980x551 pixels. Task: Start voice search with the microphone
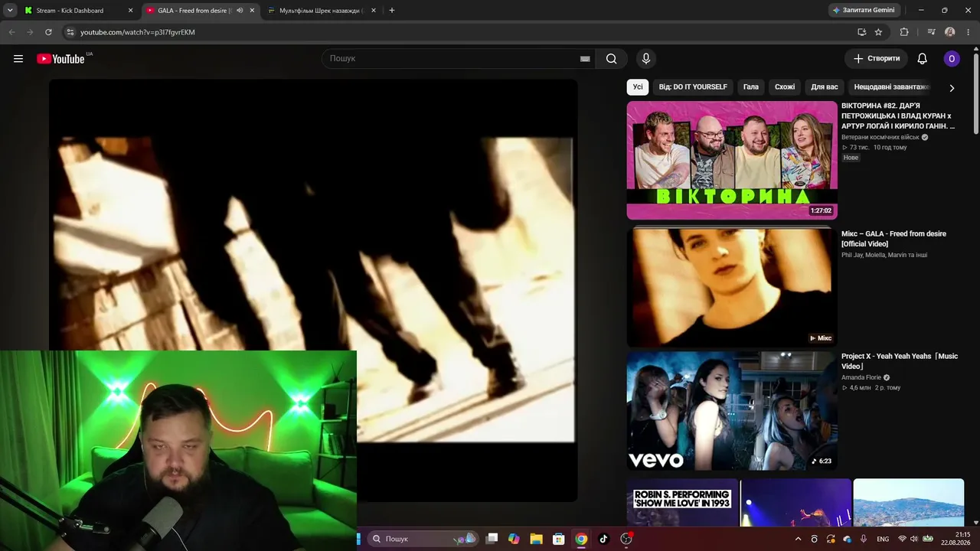coord(646,59)
